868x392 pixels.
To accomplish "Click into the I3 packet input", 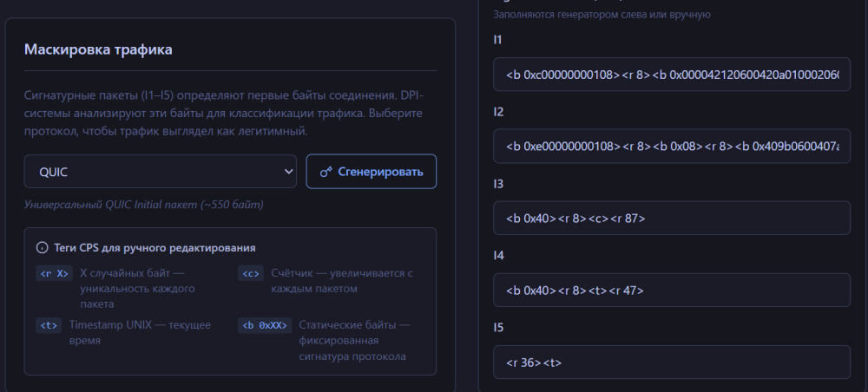I will point(671,219).
